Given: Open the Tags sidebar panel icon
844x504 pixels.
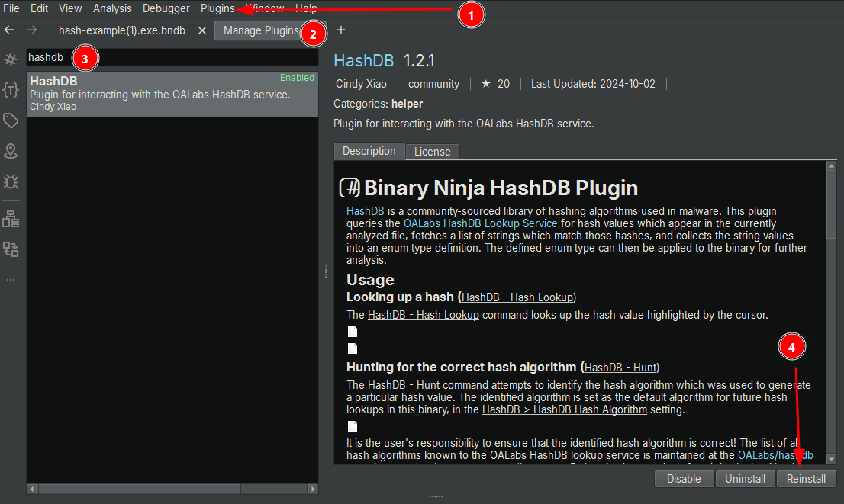Looking at the screenshot, I should coord(11,120).
